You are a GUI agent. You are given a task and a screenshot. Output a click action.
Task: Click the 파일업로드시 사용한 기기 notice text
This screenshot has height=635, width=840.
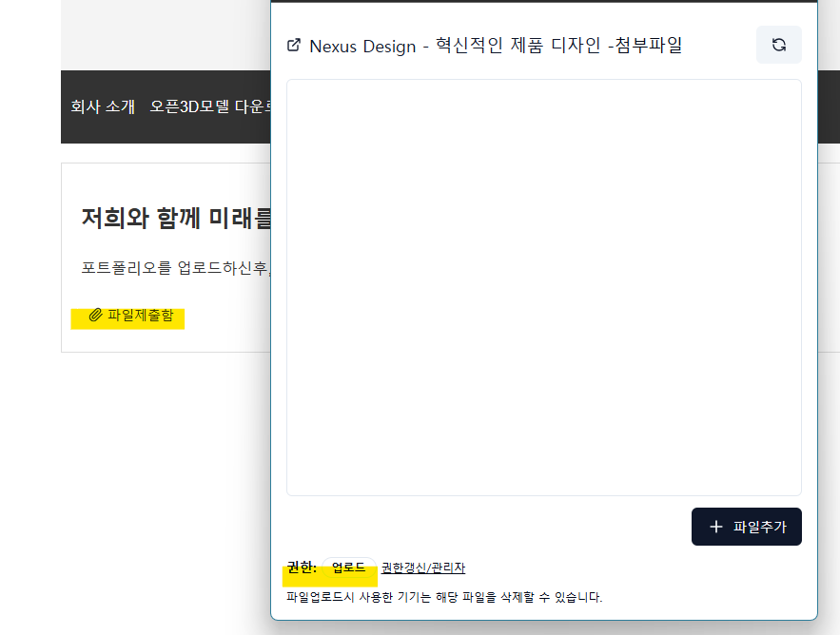pyautogui.click(x=444, y=597)
